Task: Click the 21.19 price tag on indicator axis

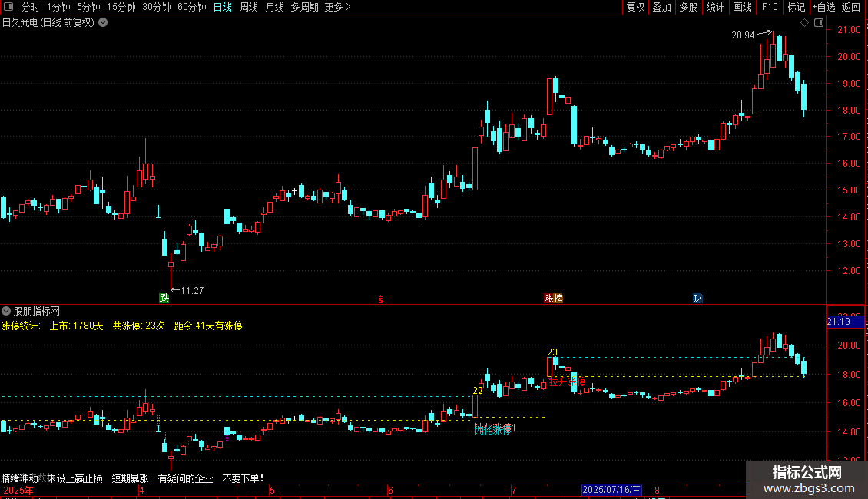Action: [x=845, y=322]
